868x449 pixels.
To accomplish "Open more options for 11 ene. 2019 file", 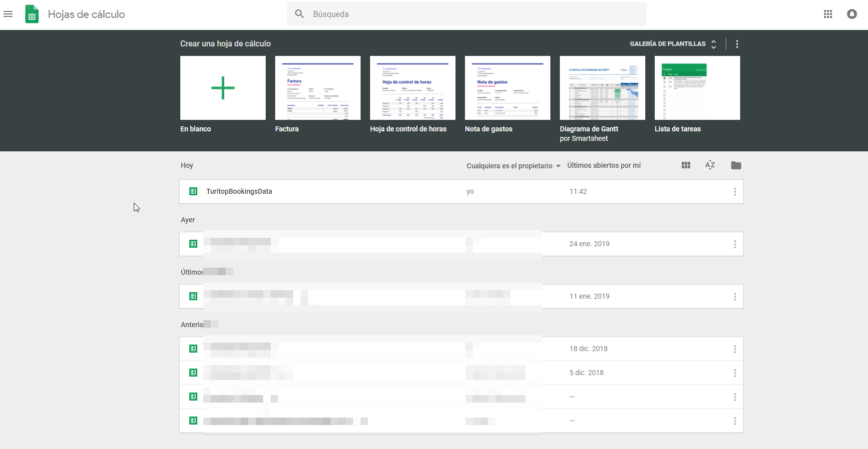I will [x=735, y=297].
